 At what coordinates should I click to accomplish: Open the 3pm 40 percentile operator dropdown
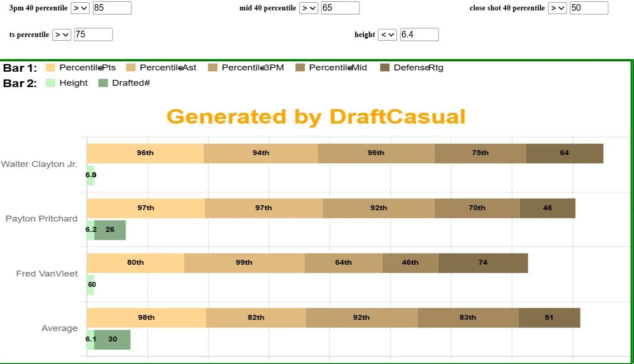click(x=80, y=8)
